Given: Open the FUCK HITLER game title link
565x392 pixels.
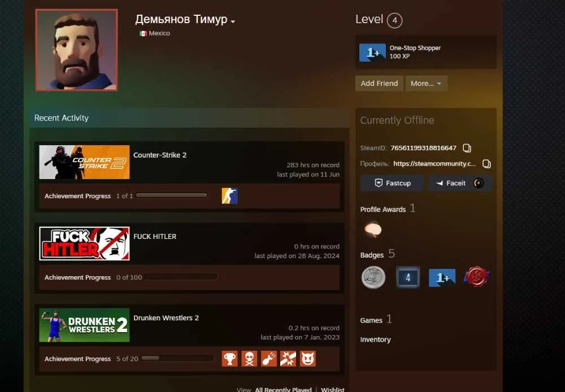Looking at the screenshot, I should point(155,236).
